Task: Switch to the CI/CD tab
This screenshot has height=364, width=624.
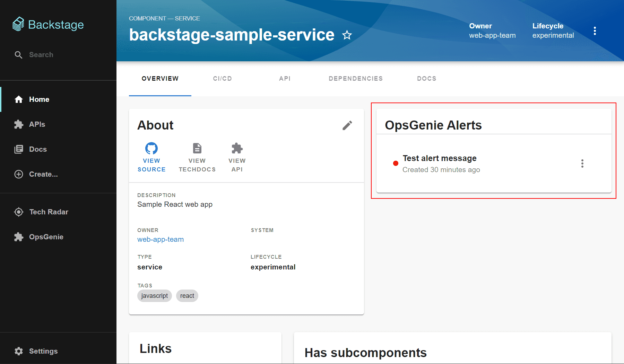Action: pyautogui.click(x=223, y=79)
